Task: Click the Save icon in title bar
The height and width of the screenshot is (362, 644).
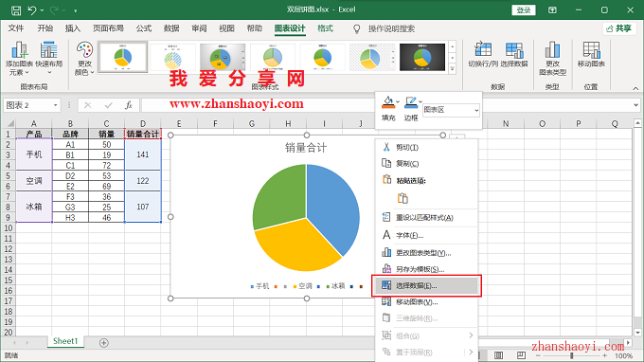Action: (x=15, y=10)
